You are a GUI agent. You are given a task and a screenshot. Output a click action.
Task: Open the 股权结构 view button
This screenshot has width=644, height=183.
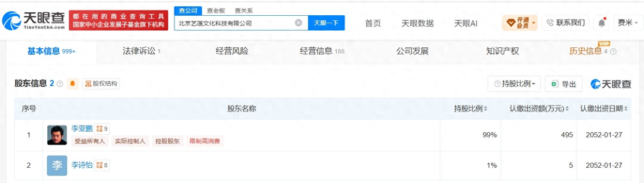pos(101,84)
